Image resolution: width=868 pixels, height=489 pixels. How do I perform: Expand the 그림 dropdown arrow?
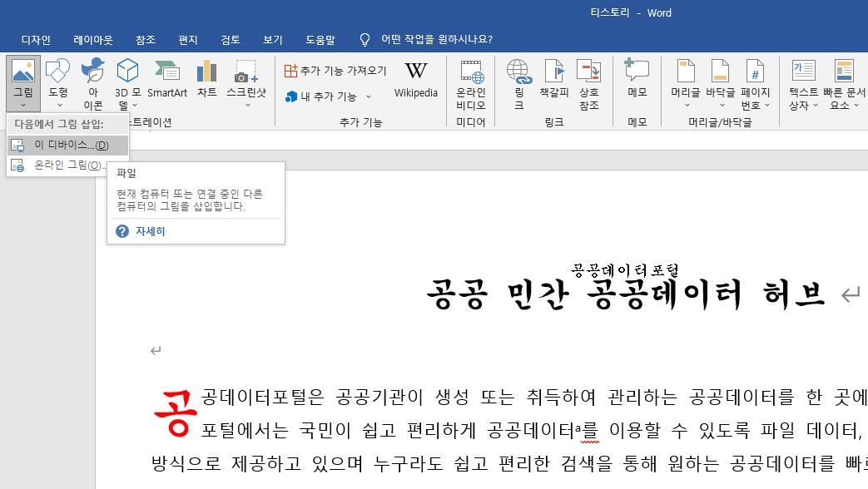[23, 105]
